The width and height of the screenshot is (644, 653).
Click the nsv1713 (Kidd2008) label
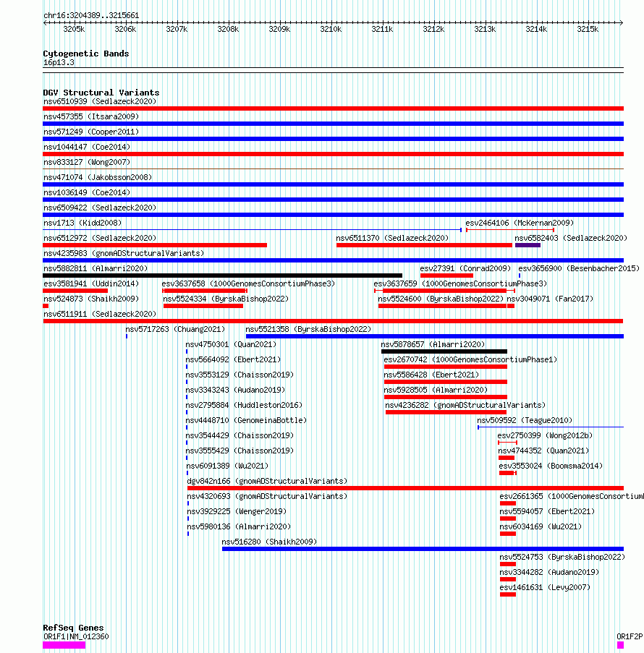pos(82,223)
